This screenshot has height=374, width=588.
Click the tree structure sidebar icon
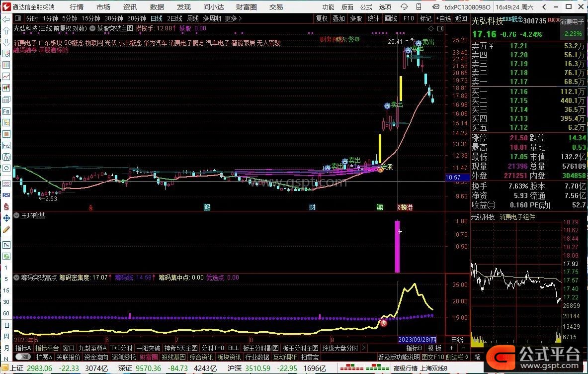point(6,122)
